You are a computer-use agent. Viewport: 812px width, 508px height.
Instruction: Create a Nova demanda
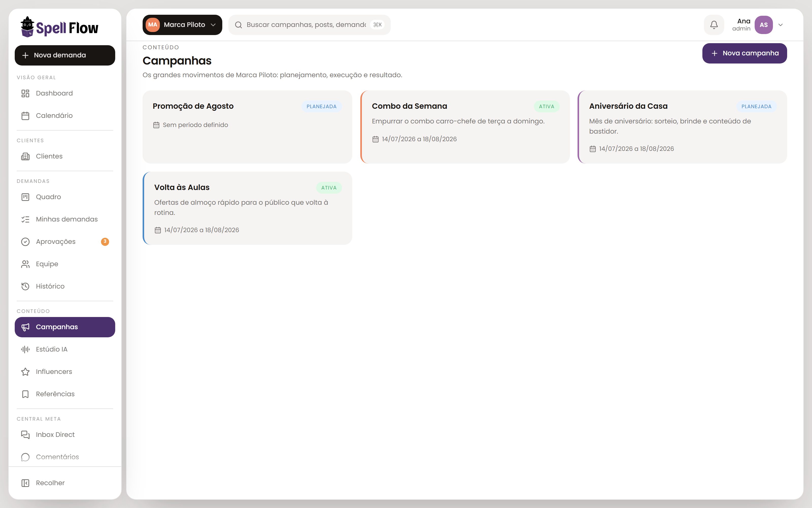point(65,55)
